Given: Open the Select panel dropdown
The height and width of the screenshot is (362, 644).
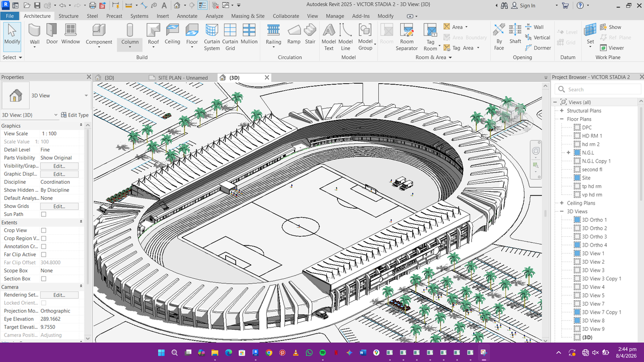Looking at the screenshot, I should [12, 57].
